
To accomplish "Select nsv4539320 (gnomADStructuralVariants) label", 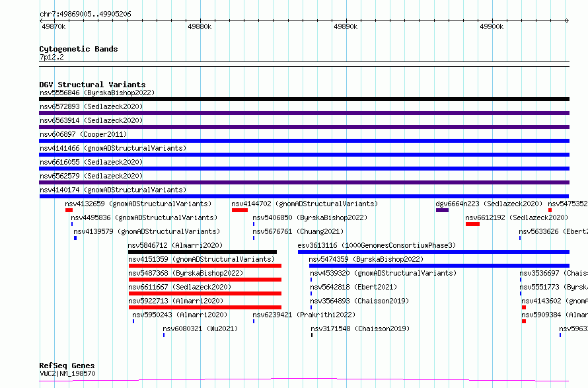I will click(x=383, y=273).
